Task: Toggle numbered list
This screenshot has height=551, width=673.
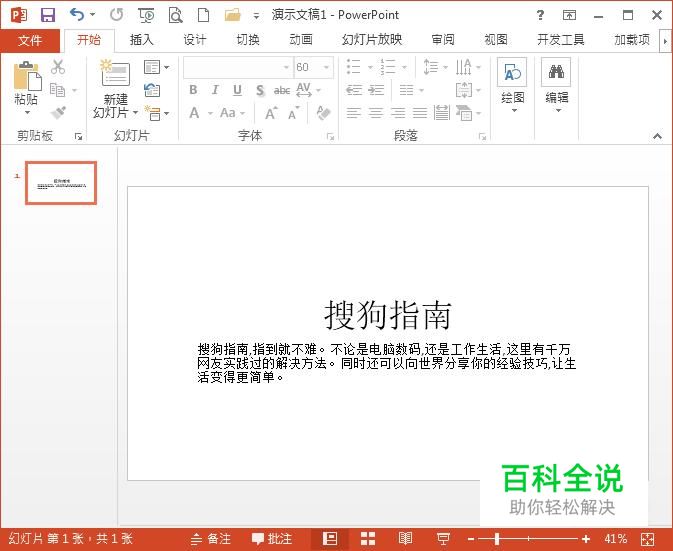Action: [x=388, y=67]
